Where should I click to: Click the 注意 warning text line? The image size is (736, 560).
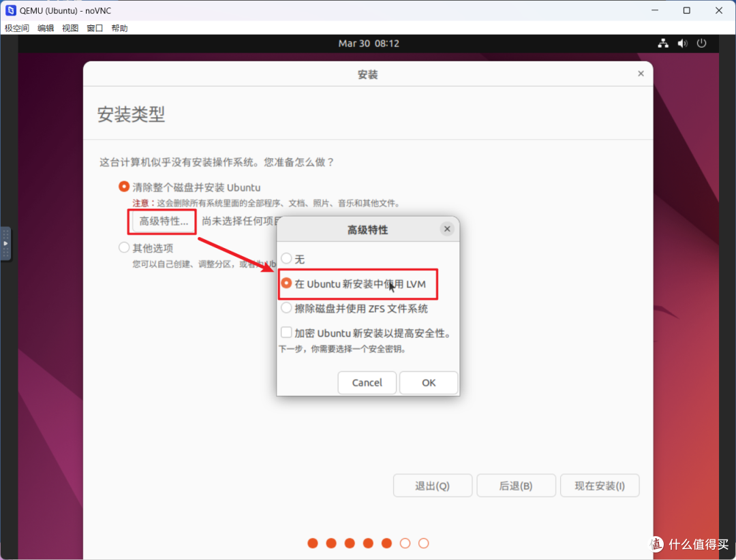(266, 203)
